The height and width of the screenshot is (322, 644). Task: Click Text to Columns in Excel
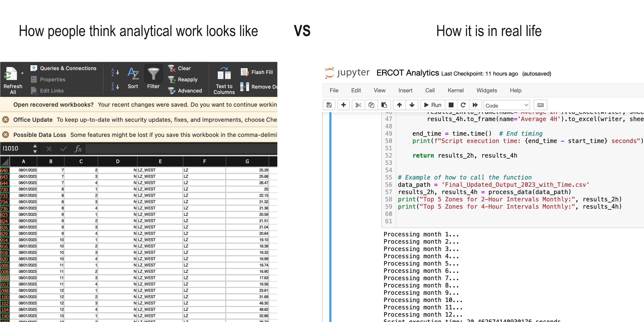coord(224,80)
